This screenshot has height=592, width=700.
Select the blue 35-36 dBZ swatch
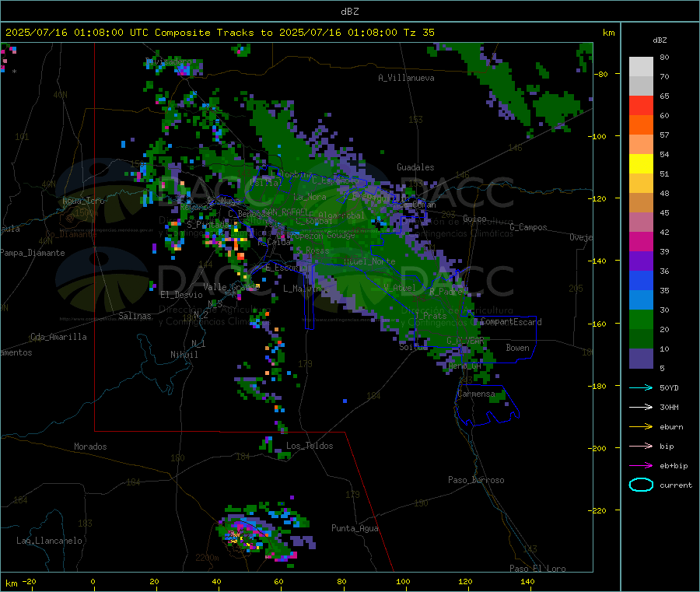tap(641, 280)
